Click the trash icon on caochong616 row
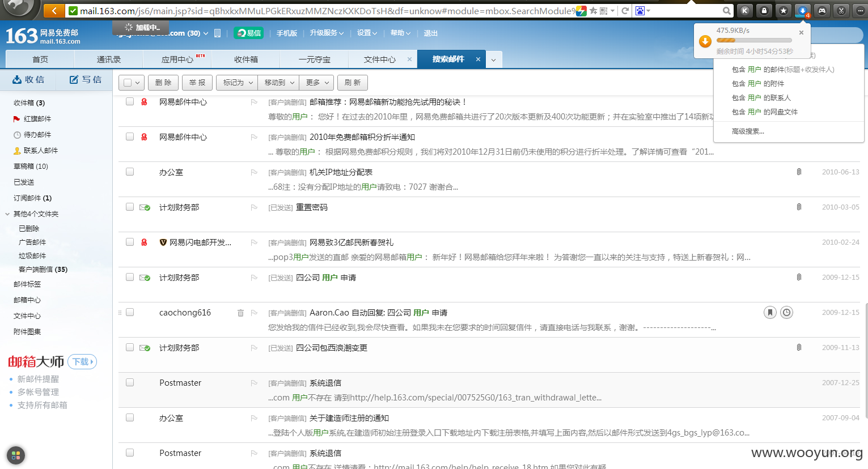This screenshot has height=469, width=868. click(240, 313)
